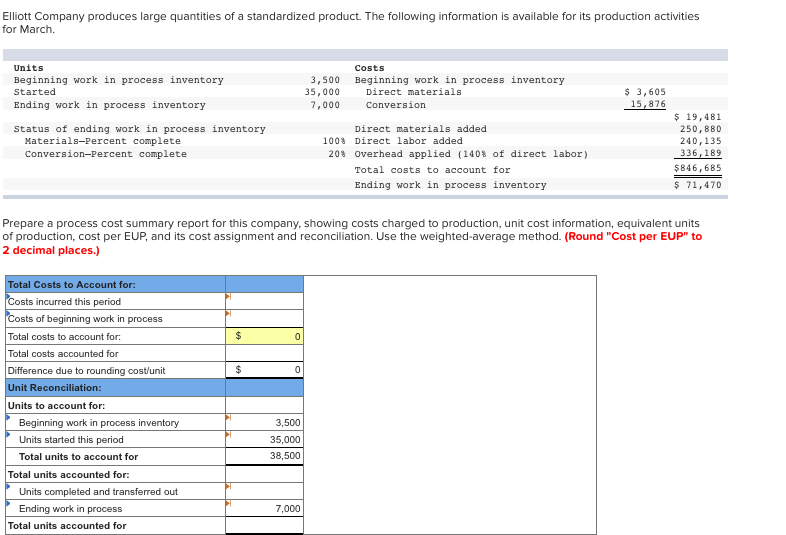Click the 336,189 overhead applied value

[700, 153]
